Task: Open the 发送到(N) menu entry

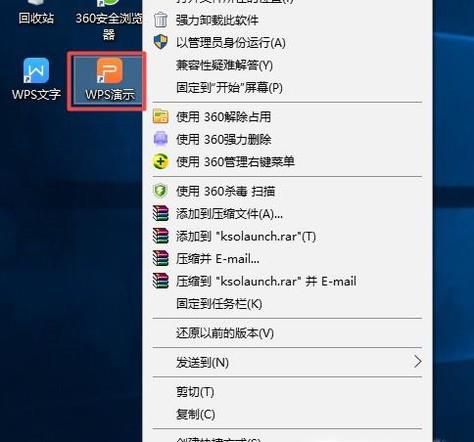Action: point(287,362)
